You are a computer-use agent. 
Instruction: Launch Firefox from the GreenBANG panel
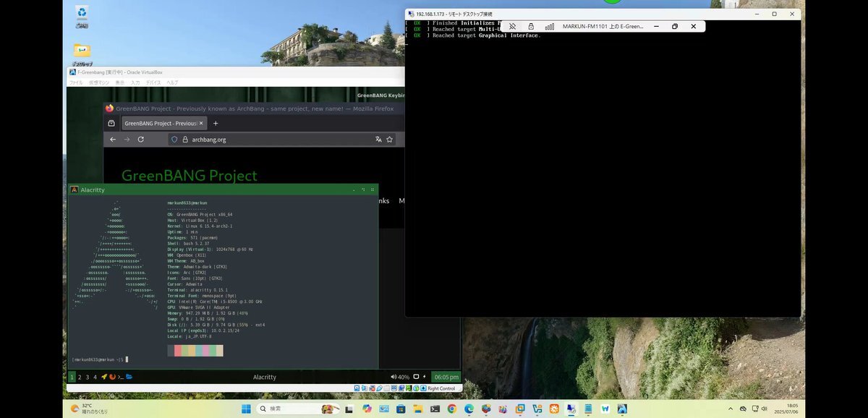click(113, 377)
